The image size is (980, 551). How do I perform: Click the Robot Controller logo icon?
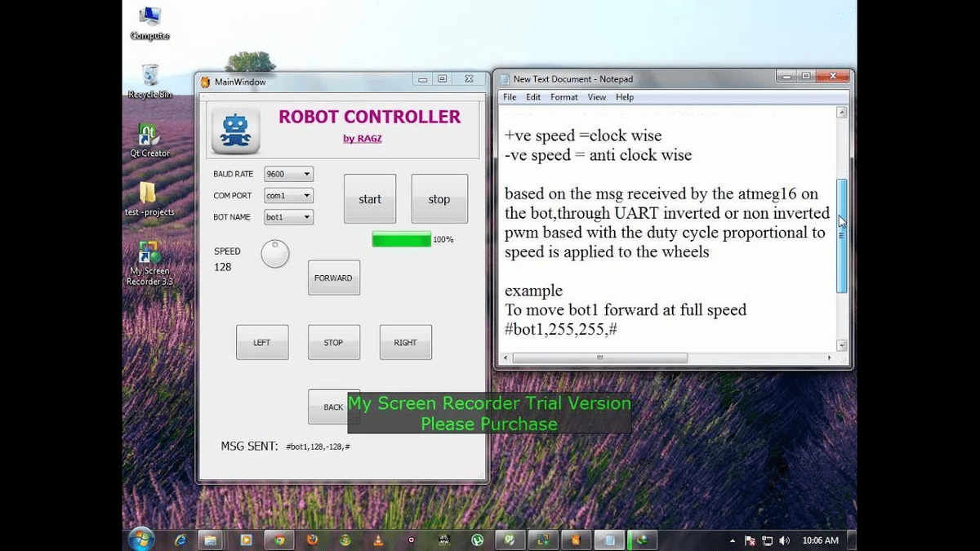click(x=234, y=128)
